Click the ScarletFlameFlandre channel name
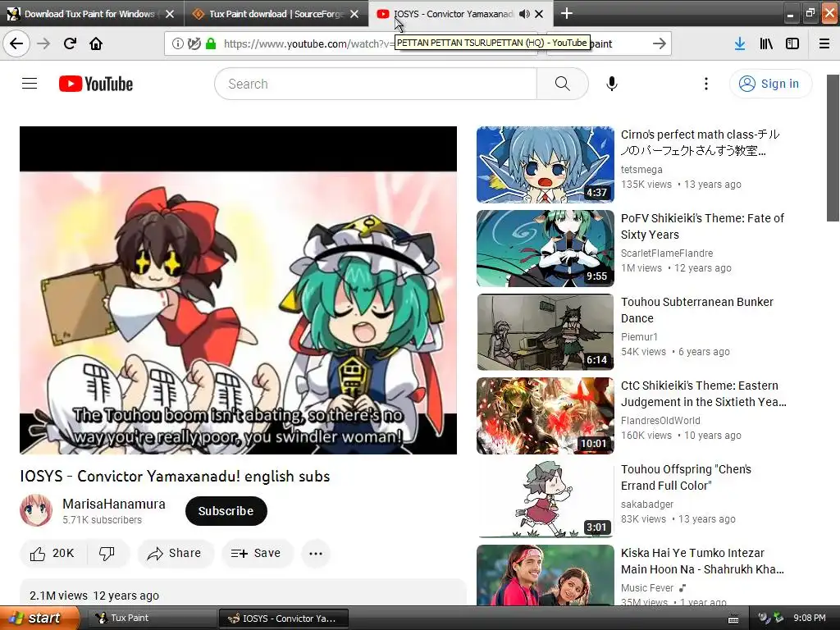 [x=667, y=253]
